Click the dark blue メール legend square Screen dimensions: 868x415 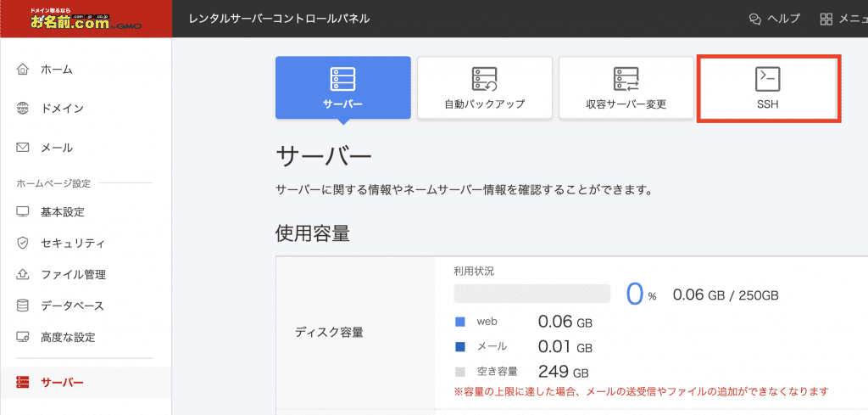459,347
